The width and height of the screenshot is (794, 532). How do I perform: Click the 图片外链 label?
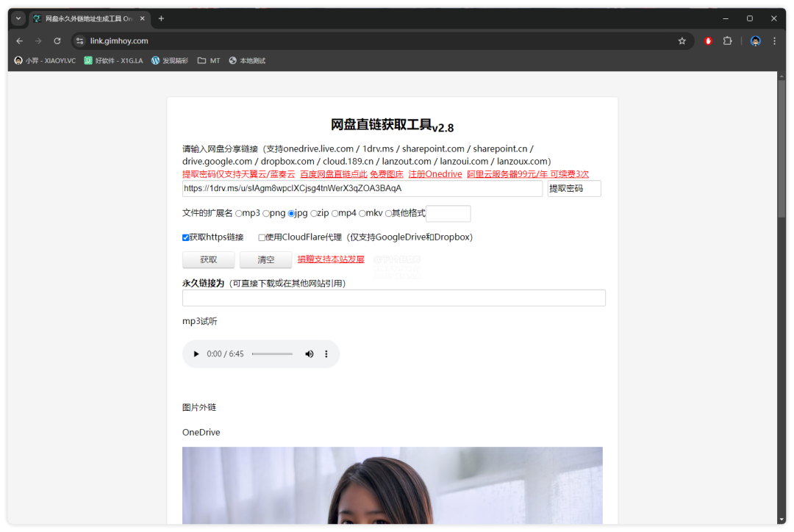click(x=199, y=408)
